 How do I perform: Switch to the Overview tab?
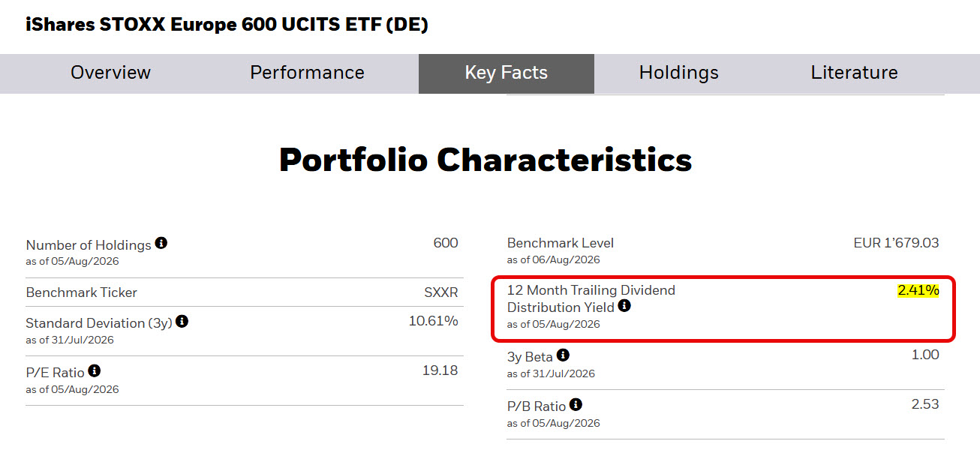110,73
